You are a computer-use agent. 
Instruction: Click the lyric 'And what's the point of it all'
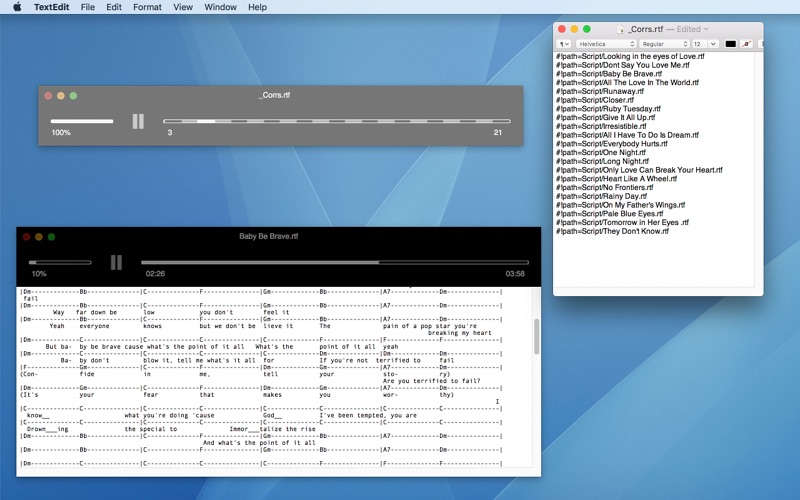(259, 443)
